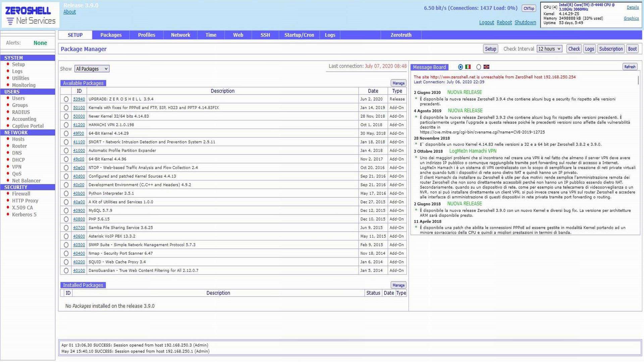Open Captive Portal in sidebar
Image resolution: width=644 pixels, height=362 pixels.
pos(28,126)
